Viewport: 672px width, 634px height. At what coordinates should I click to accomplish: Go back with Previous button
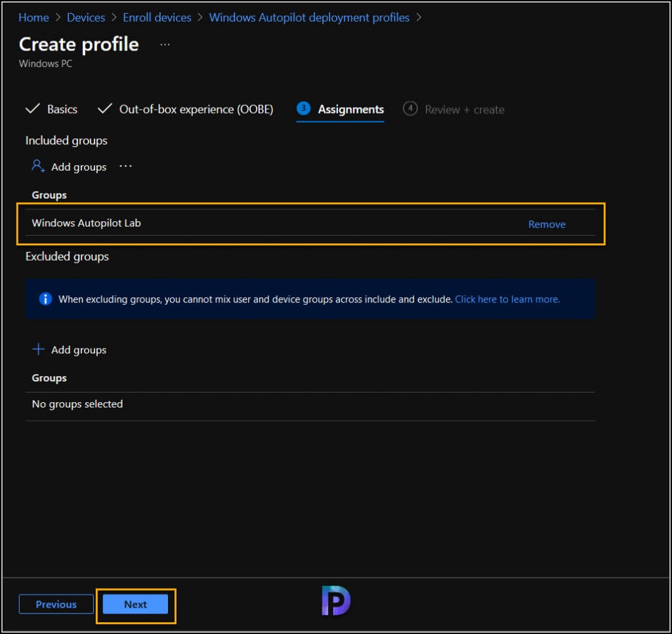pos(56,604)
